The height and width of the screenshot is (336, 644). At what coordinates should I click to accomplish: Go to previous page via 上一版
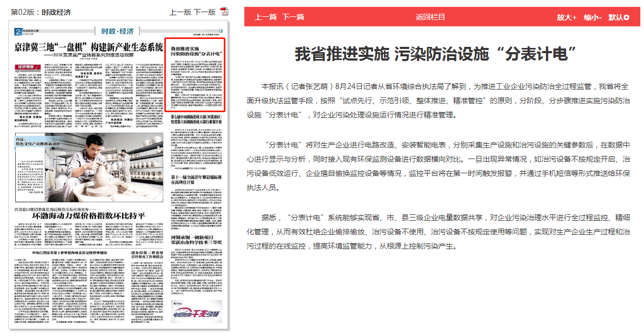point(180,12)
